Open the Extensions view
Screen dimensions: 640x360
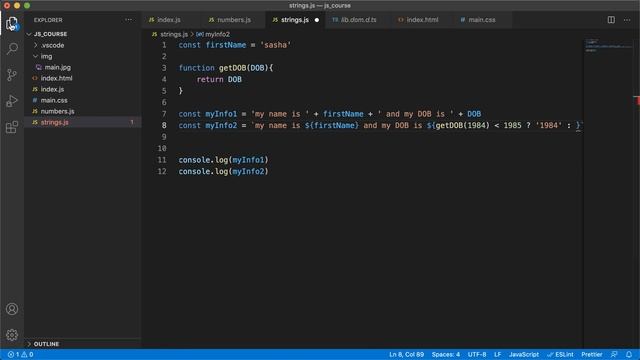(12, 127)
